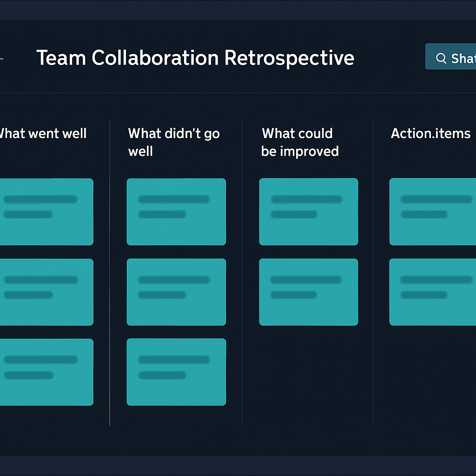Open second card in Action items column
Image resolution: width=476 pixels, height=476 pixels.
tap(433, 292)
